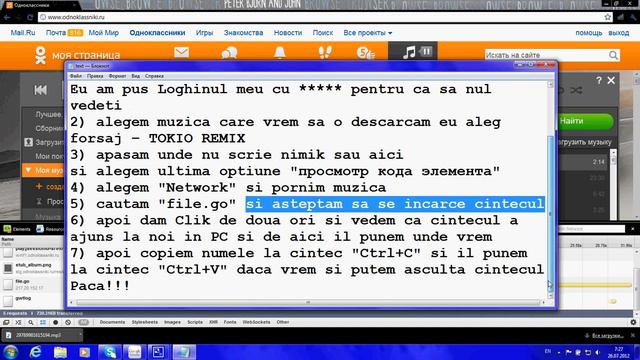Launch Internet Explorer from the taskbar
Screen dimensions: 640x360
36,352
